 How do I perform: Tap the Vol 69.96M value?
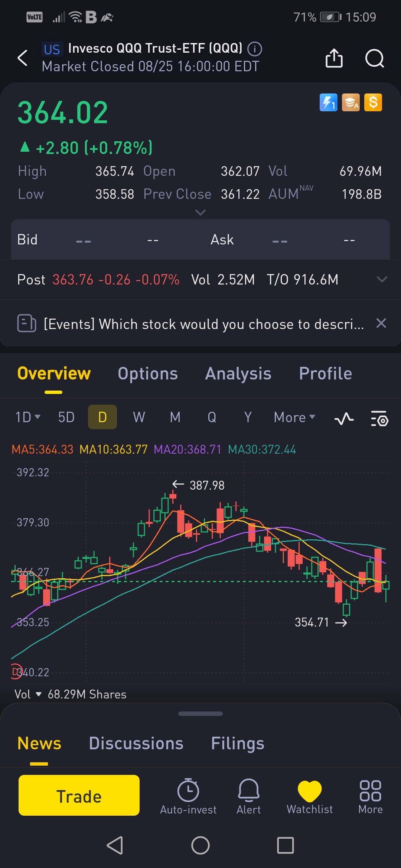(361, 171)
